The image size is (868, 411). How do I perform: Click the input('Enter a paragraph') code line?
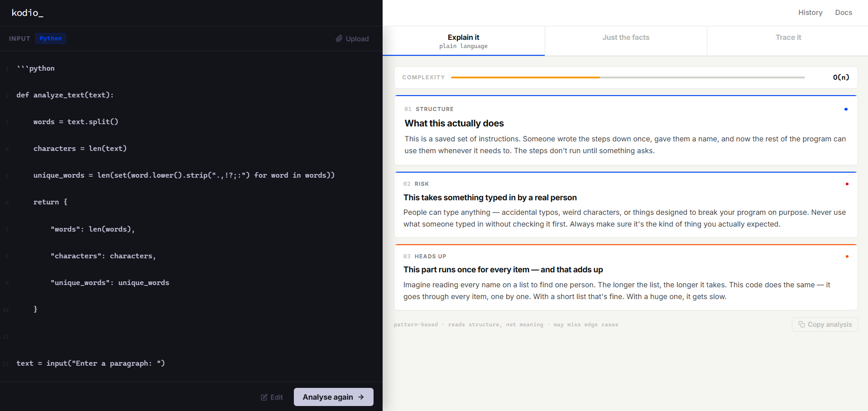[x=91, y=363]
